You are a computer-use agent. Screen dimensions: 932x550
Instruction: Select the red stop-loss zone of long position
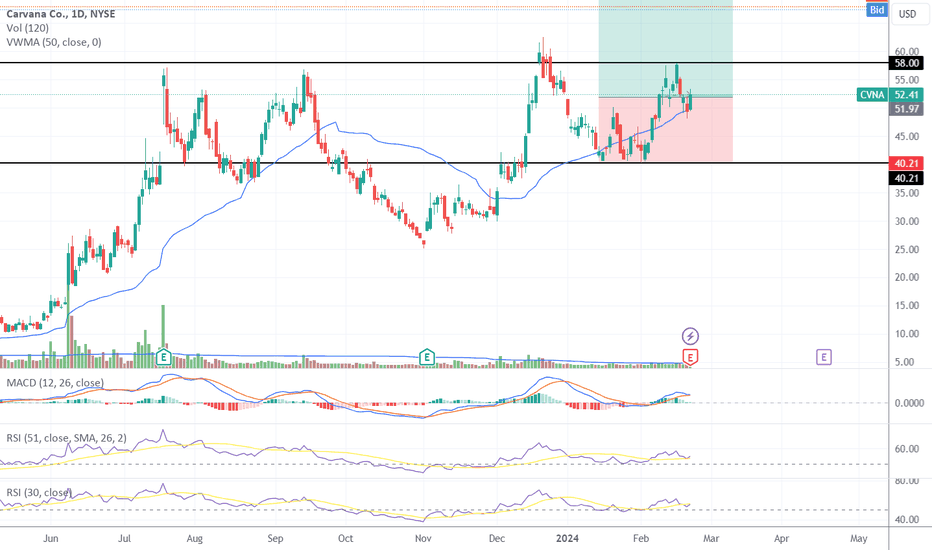pyautogui.click(x=666, y=129)
